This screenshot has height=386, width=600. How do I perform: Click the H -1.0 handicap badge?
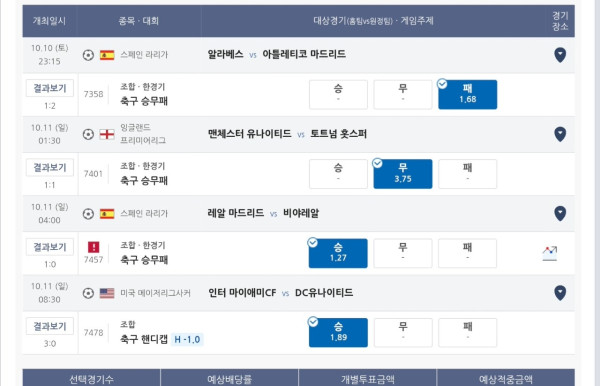pyautogui.click(x=187, y=339)
